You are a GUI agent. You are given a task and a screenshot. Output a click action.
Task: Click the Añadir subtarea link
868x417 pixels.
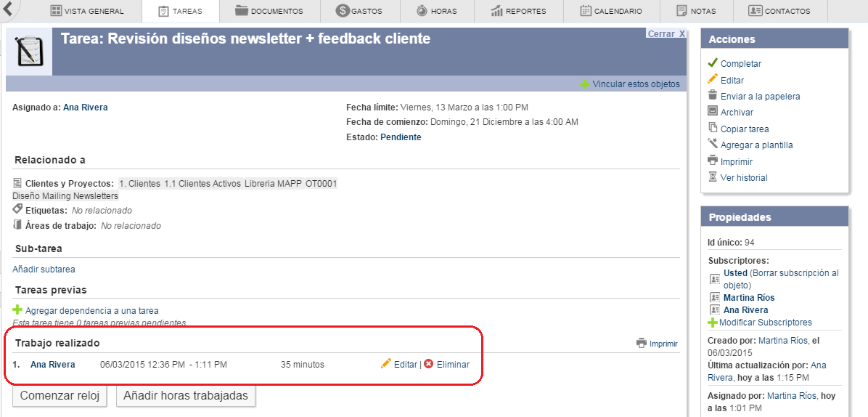point(44,269)
